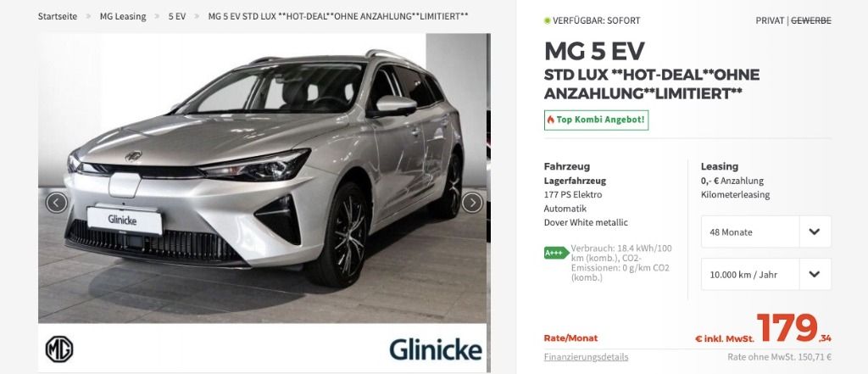Open the 10.000 km / Jahr dropdown
Screen dimensions: 868x374
[766, 274]
